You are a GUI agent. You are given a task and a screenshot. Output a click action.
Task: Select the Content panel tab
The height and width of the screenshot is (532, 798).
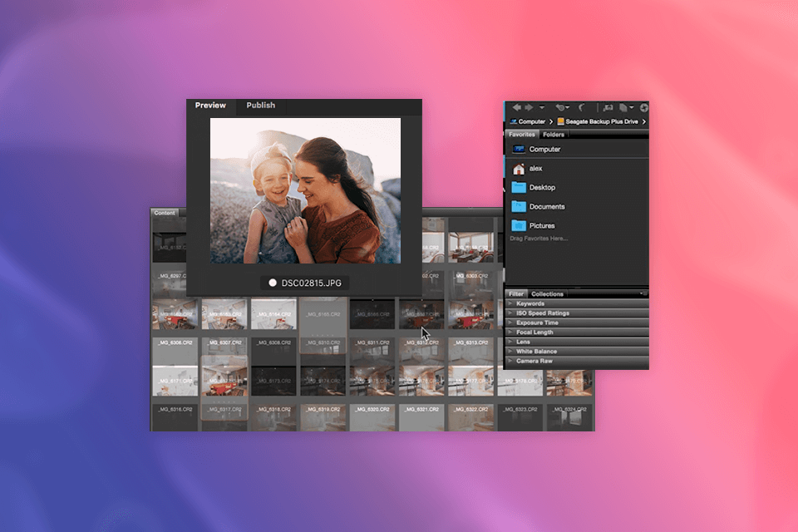click(165, 213)
